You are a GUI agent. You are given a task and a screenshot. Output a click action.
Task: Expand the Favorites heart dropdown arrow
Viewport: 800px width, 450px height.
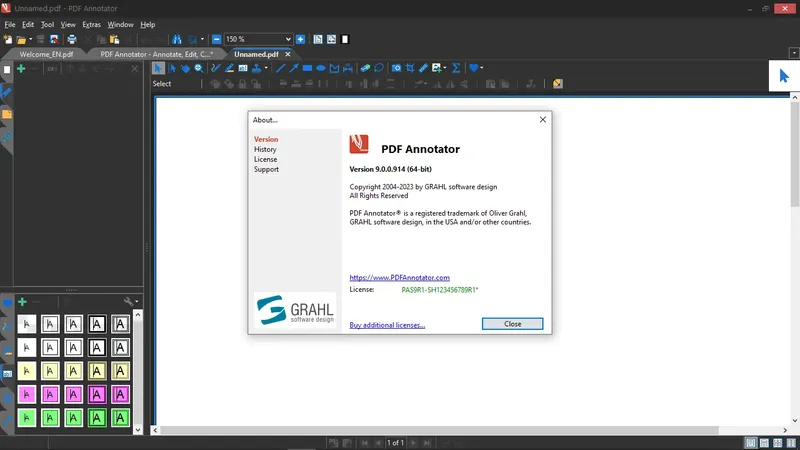(x=482, y=68)
